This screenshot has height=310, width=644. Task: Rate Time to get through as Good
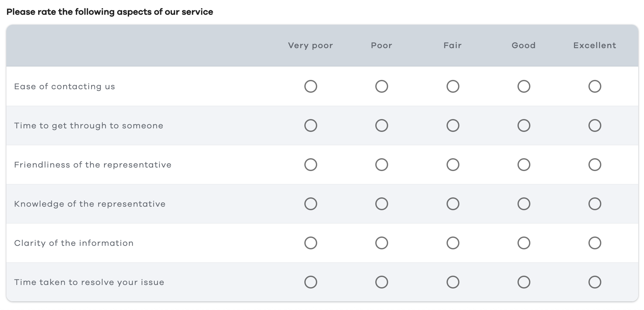point(524,125)
